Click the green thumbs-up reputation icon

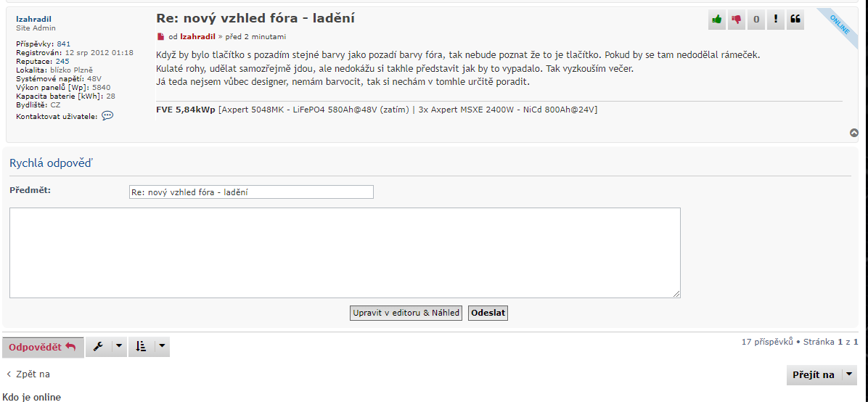click(x=718, y=20)
